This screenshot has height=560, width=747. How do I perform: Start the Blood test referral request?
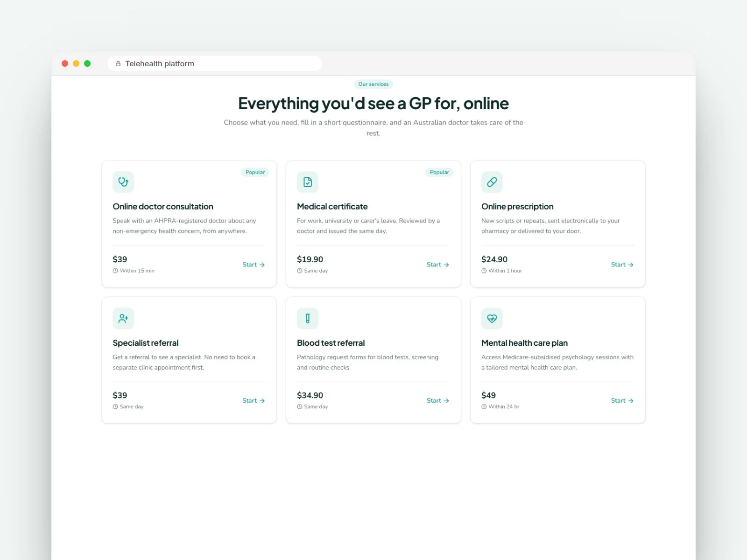(x=438, y=401)
